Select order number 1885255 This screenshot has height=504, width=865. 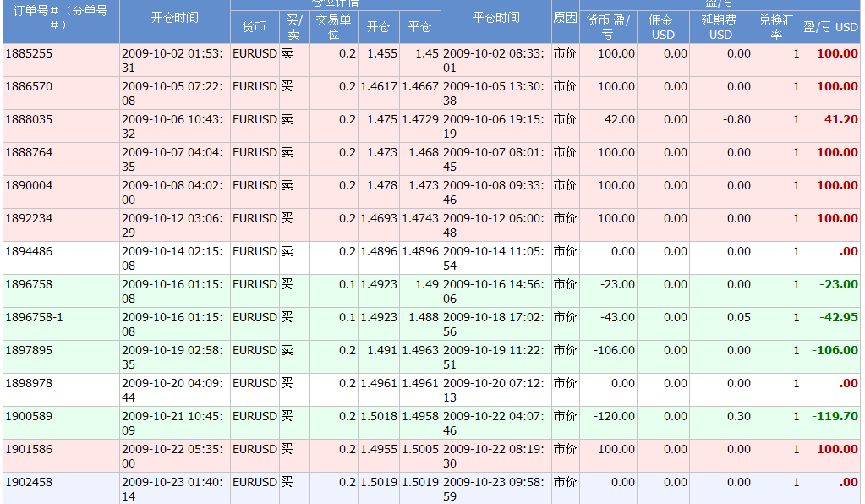click(x=30, y=53)
